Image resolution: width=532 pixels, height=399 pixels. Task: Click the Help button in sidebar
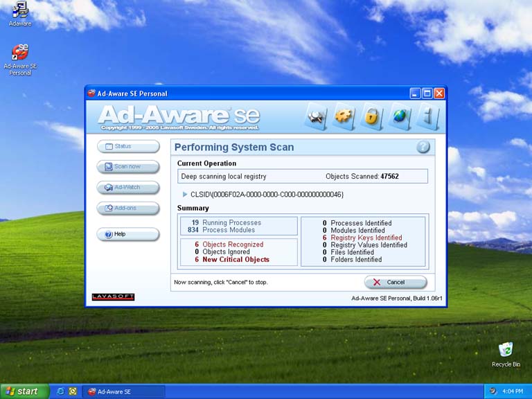coord(128,234)
